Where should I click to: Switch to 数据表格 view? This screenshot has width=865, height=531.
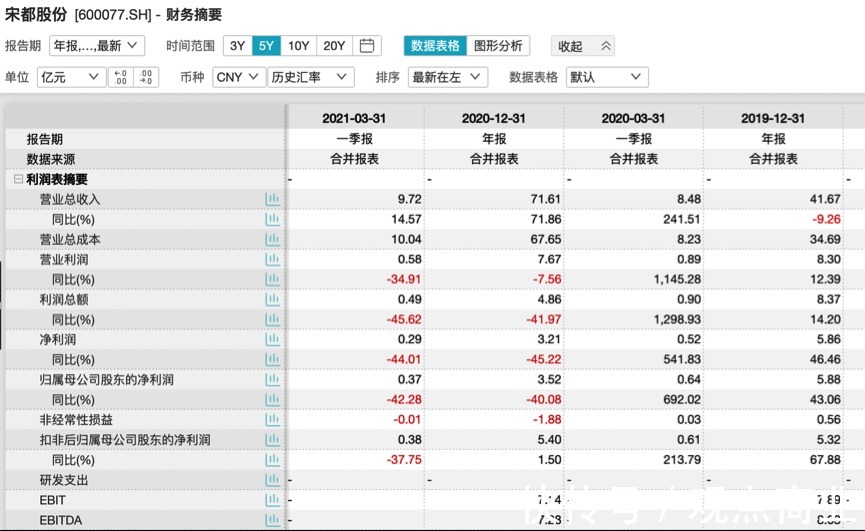tap(435, 46)
